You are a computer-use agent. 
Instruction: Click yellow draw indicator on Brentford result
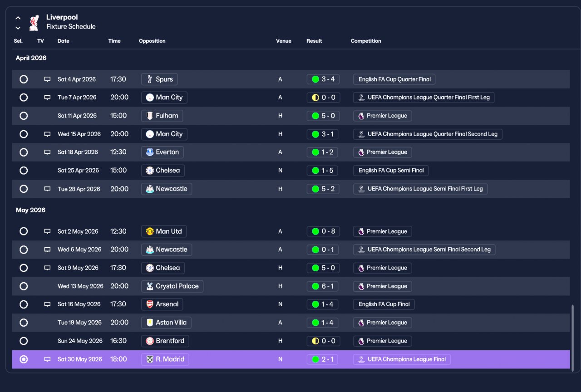[x=315, y=341]
